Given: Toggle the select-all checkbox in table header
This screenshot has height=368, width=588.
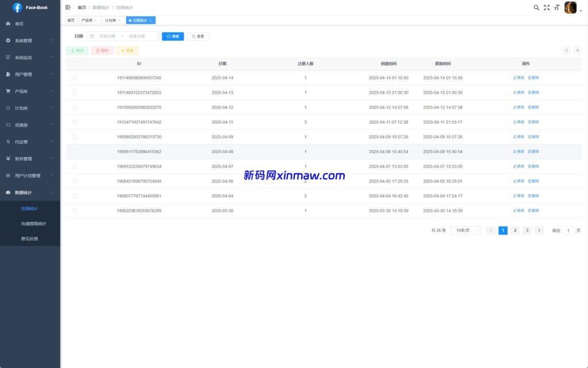Looking at the screenshot, I should coord(74,63).
